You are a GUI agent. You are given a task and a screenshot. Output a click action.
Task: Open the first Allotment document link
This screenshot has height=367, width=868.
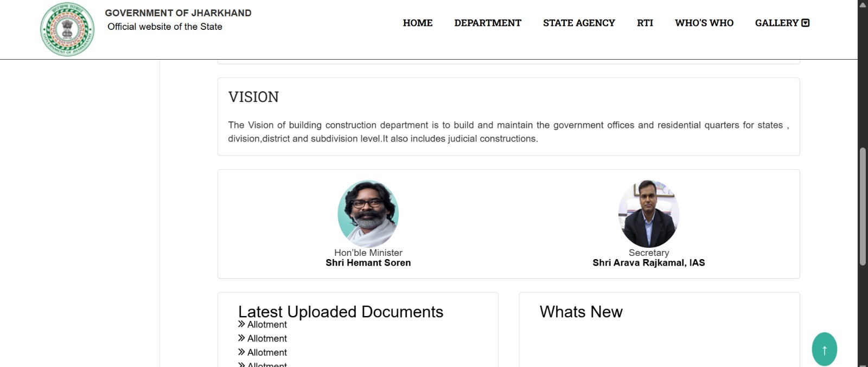click(x=267, y=325)
